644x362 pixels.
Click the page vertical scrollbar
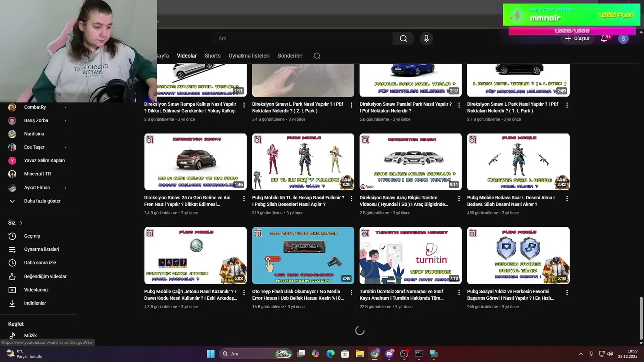pyautogui.click(x=641, y=318)
